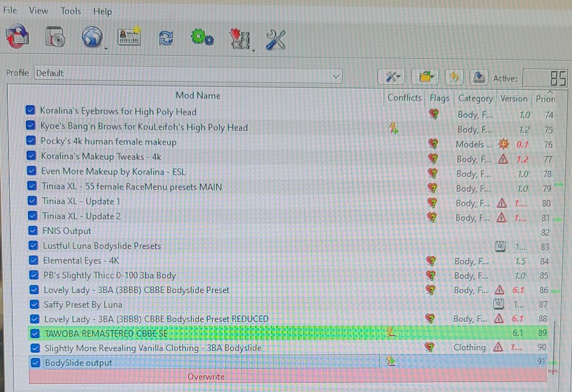Open the Help menu

(x=102, y=12)
